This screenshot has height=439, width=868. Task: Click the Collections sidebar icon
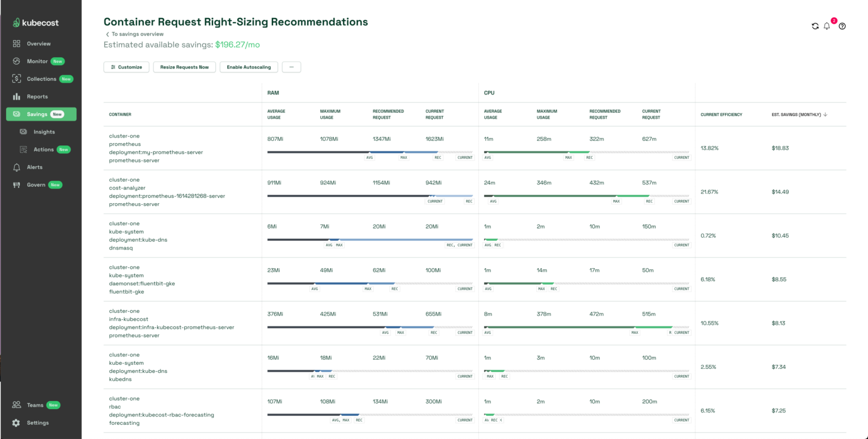tap(16, 79)
